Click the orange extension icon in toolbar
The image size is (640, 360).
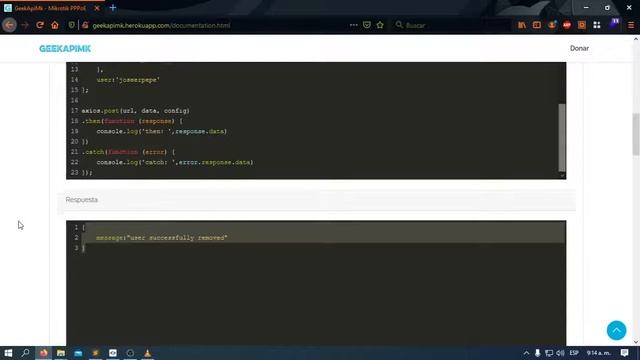point(582,25)
